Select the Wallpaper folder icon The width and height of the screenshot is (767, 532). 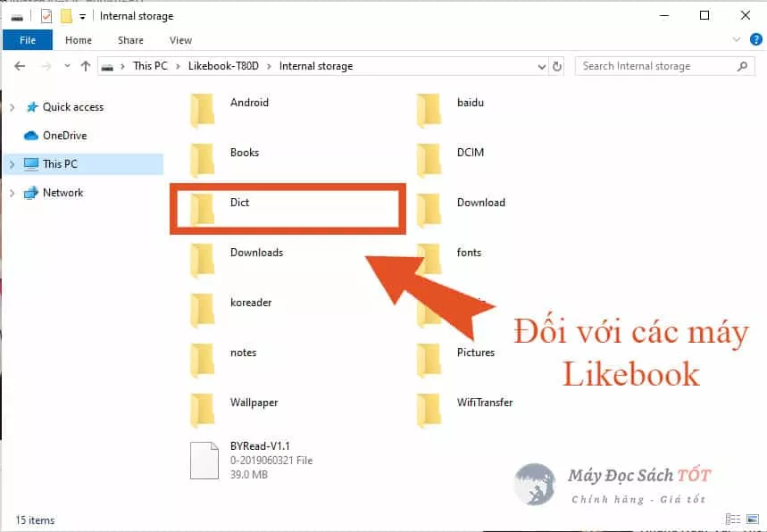tap(202, 411)
